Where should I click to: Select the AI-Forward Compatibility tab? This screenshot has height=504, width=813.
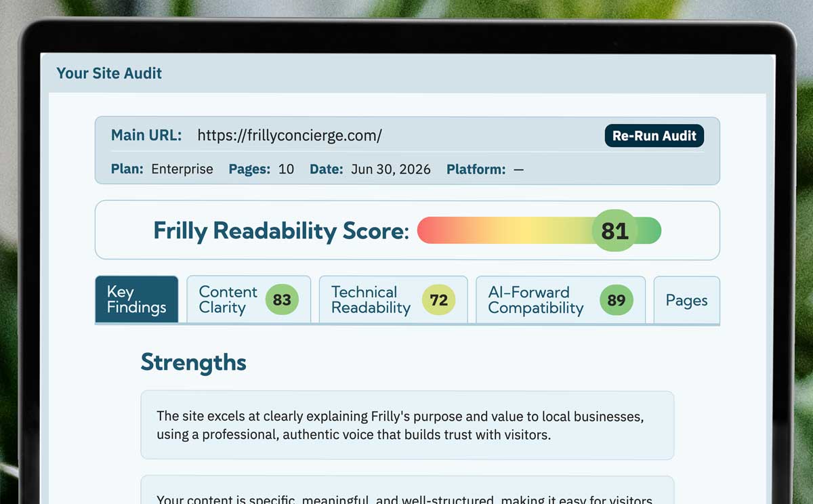(560, 299)
